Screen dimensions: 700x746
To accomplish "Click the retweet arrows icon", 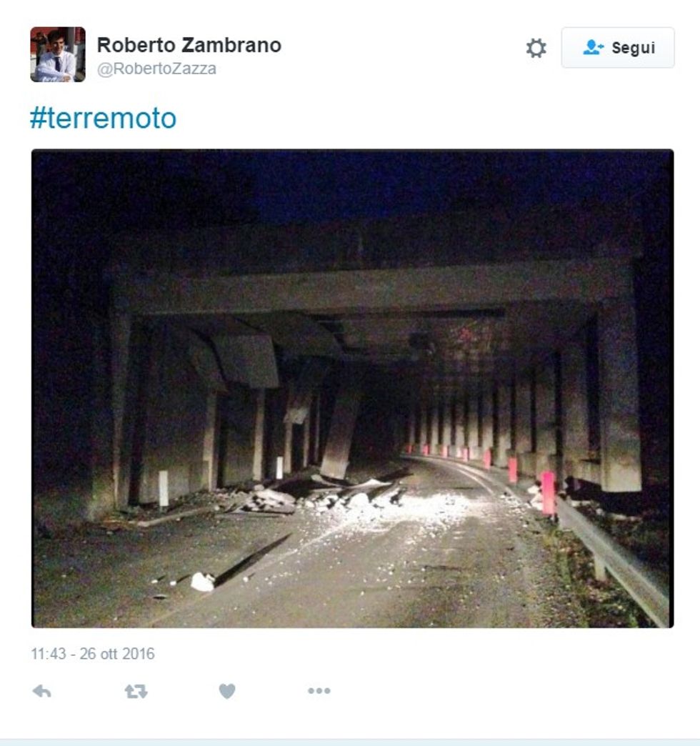I will click(x=136, y=691).
